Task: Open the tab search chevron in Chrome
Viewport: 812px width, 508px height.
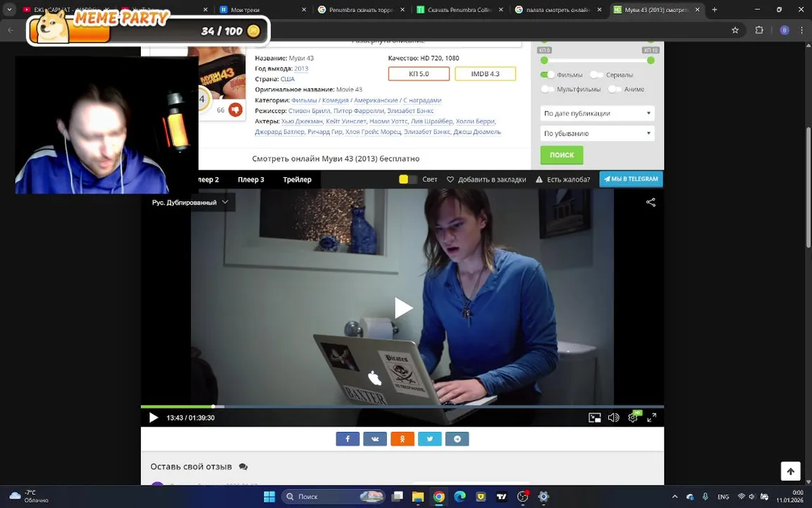Action: (x=9, y=9)
